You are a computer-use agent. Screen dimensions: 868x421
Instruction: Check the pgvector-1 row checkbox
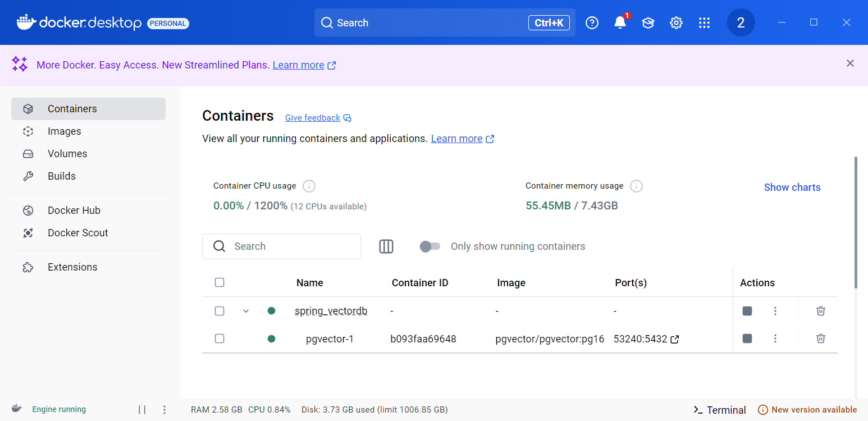point(220,338)
